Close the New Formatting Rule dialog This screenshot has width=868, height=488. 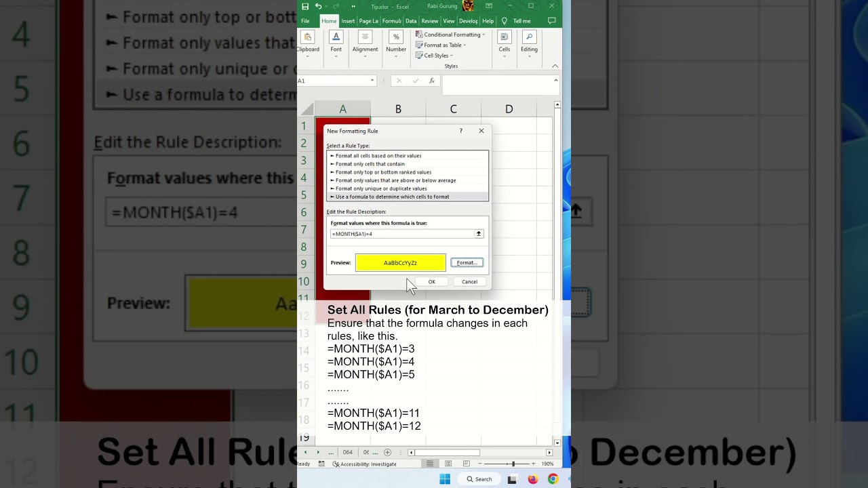pyautogui.click(x=481, y=131)
